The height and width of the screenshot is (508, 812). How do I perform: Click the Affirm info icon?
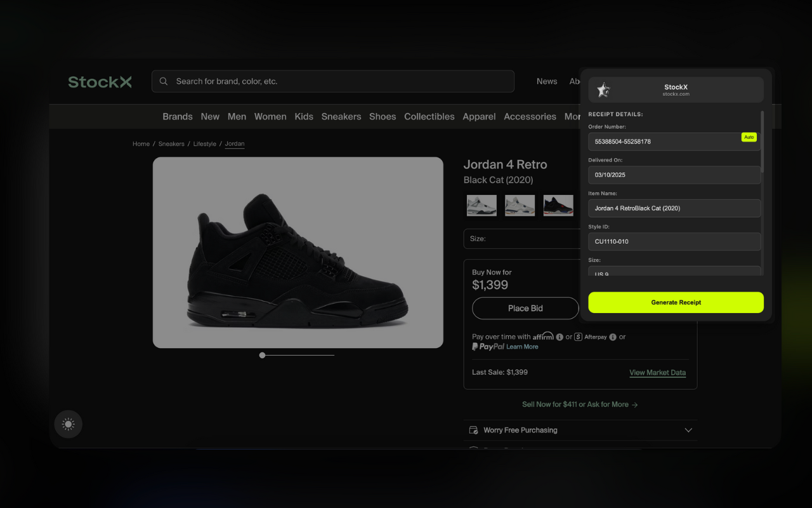559,337
